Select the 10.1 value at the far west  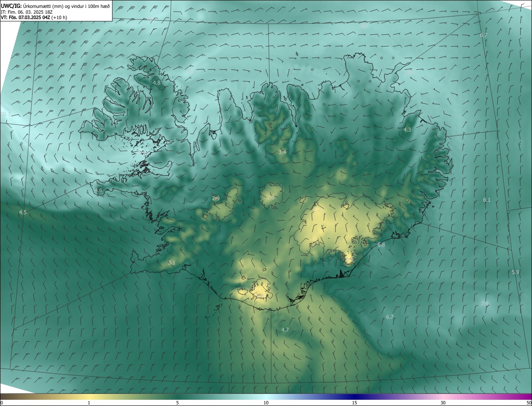pyautogui.click(x=5, y=114)
